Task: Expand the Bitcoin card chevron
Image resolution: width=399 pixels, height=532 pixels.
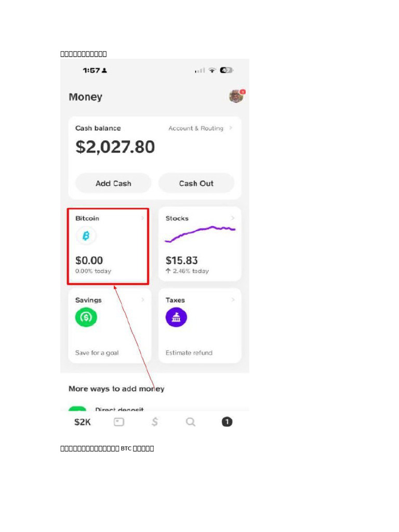Action: pyautogui.click(x=142, y=218)
